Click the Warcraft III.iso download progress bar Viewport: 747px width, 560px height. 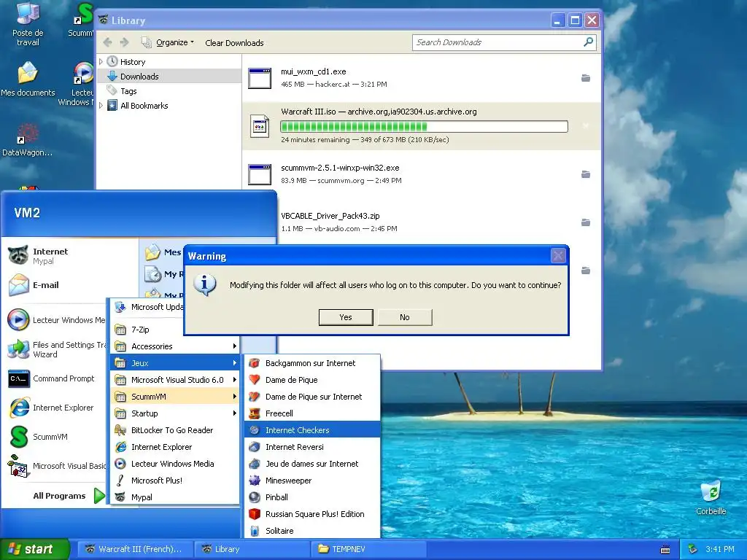click(x=424, y=126)
